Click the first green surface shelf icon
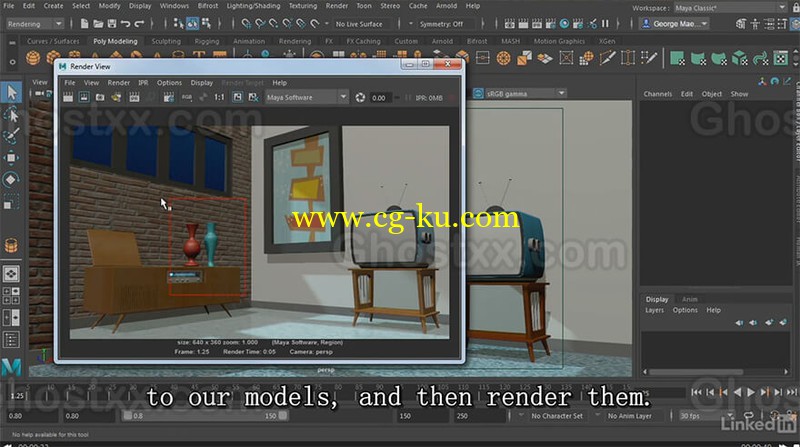 coord(677,58)
